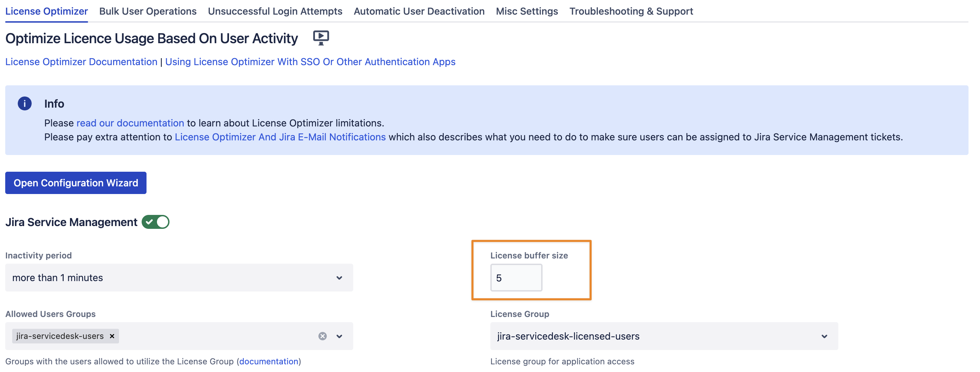Select the Misc Settings tab
This screenshot has height=372, width=980.
point(527,11)
